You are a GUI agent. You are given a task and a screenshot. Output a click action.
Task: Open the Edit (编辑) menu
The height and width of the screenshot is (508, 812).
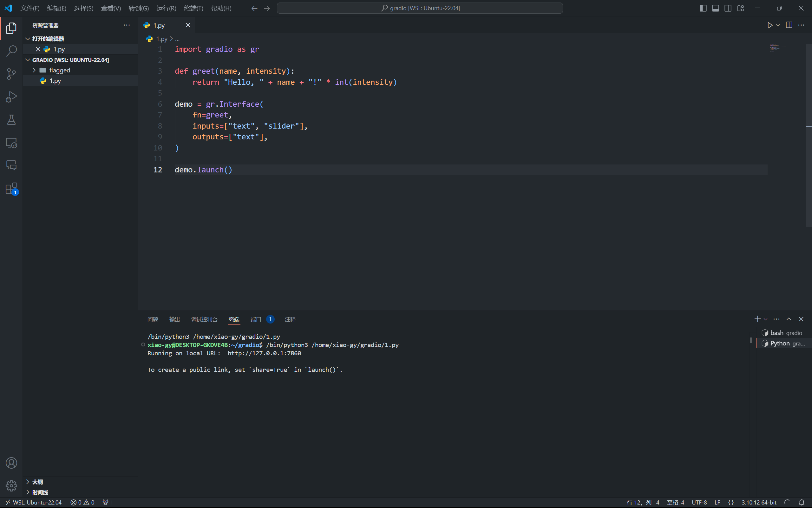[57, 8]
